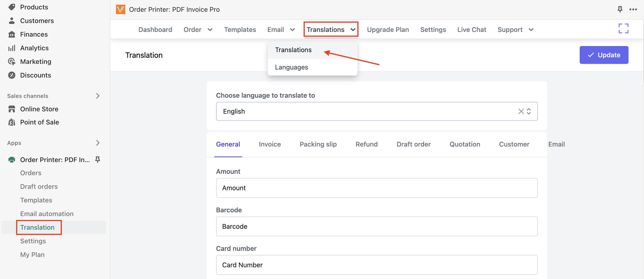
Task: Open the Upgrade Plan link
Action: [388, 30]
